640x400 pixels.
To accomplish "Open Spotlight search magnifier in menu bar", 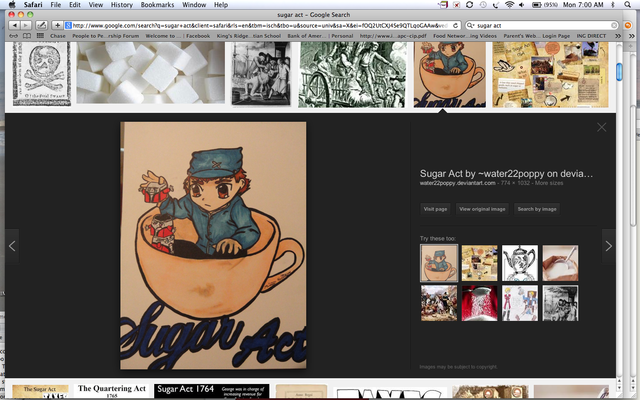I will coord(627,5).
